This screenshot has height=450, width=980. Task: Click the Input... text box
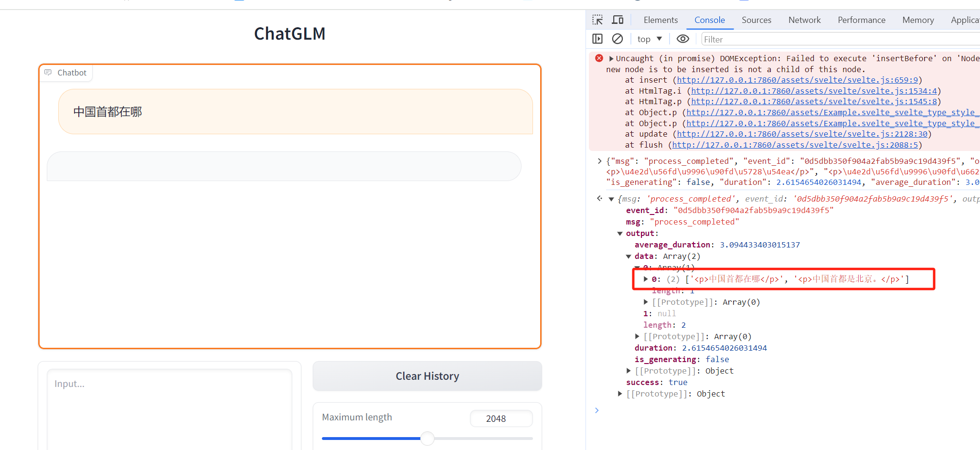pos(170,409)
